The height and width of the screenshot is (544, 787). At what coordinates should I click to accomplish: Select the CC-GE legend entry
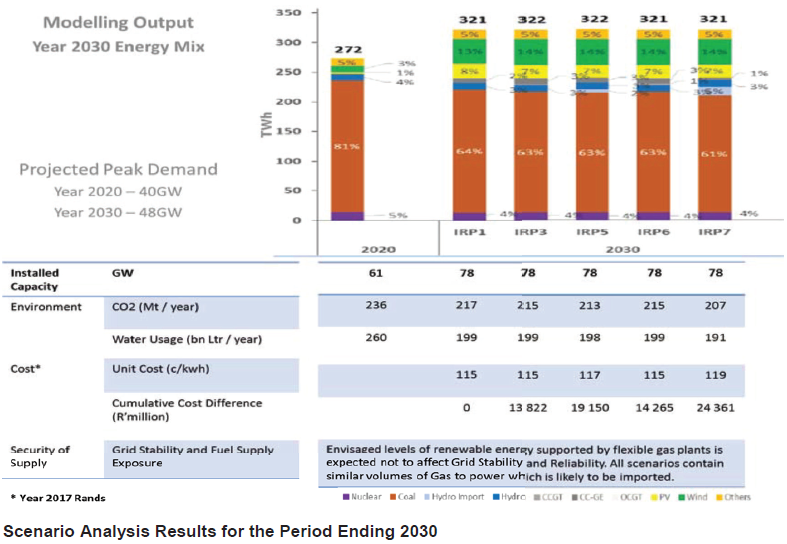pyautogui.click(x=588, y=497)
